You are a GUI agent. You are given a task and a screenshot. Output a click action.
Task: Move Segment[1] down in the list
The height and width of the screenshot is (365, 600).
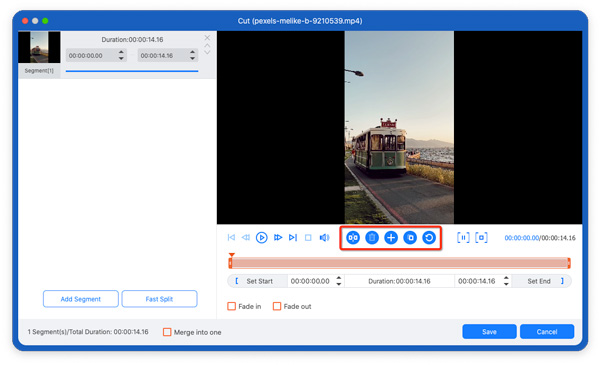point(207,52)
